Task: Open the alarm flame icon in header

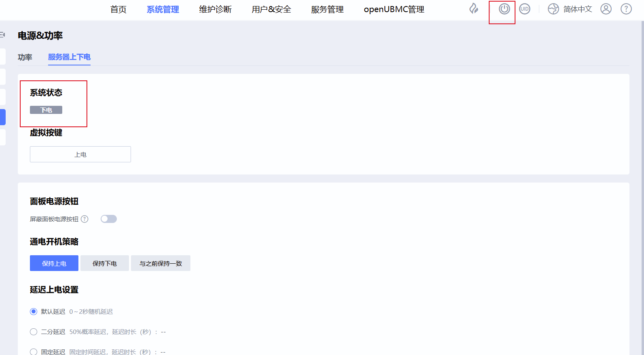Action: tap(474, 9)
